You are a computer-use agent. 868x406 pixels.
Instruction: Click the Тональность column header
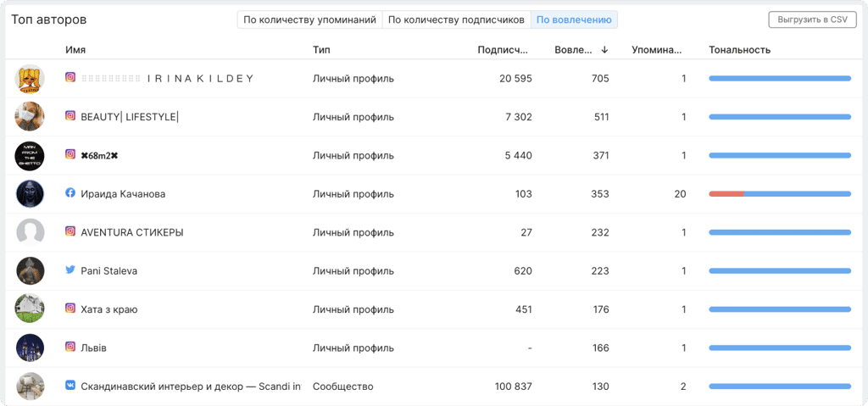pos(739,50)
